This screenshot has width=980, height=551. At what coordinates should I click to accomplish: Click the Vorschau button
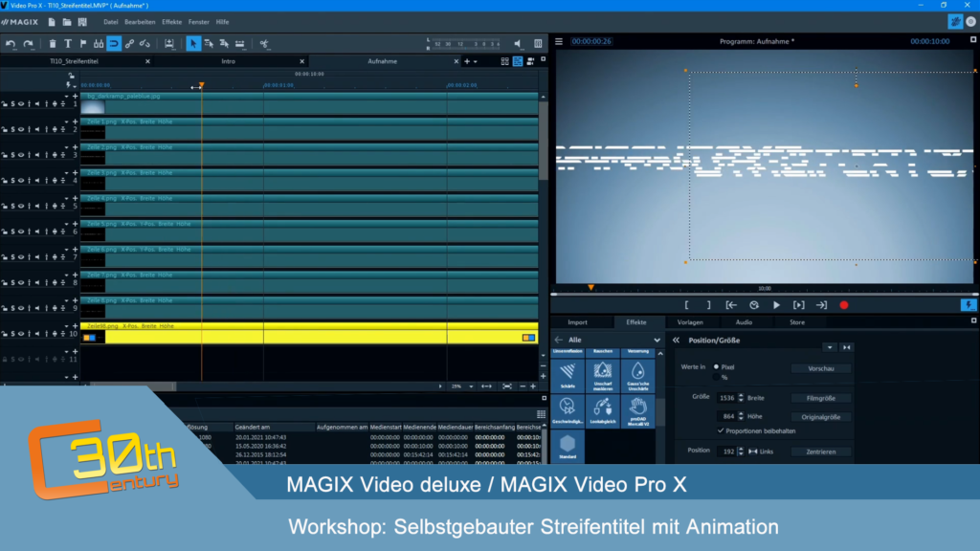point(820,368)
